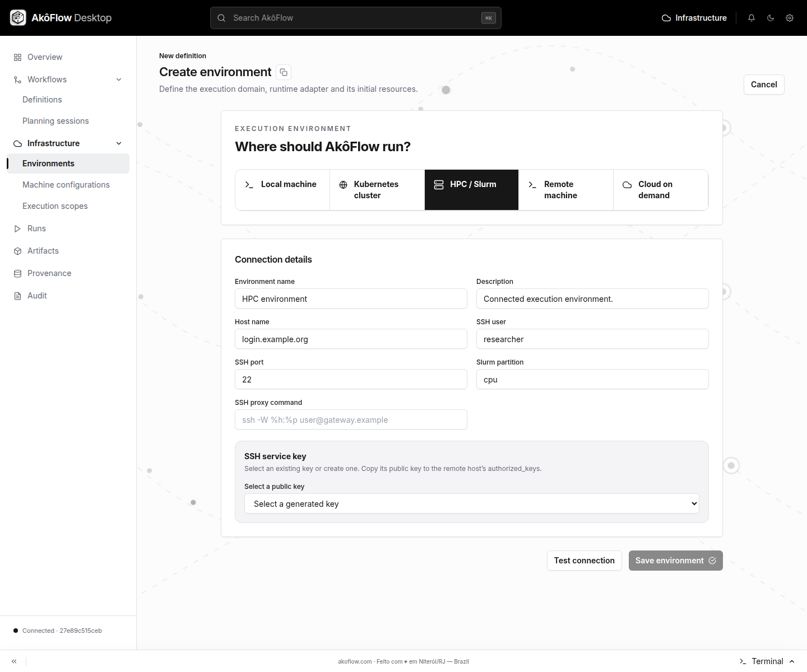Open Audit in the sidebar
The height and width of the screenshot is (672, 807).
point(68,296)
